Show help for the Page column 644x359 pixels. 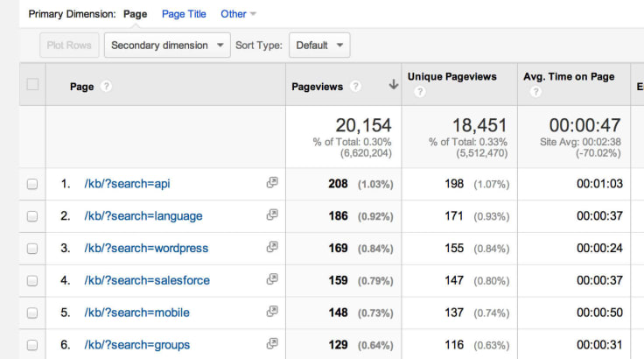click(106, 87)
